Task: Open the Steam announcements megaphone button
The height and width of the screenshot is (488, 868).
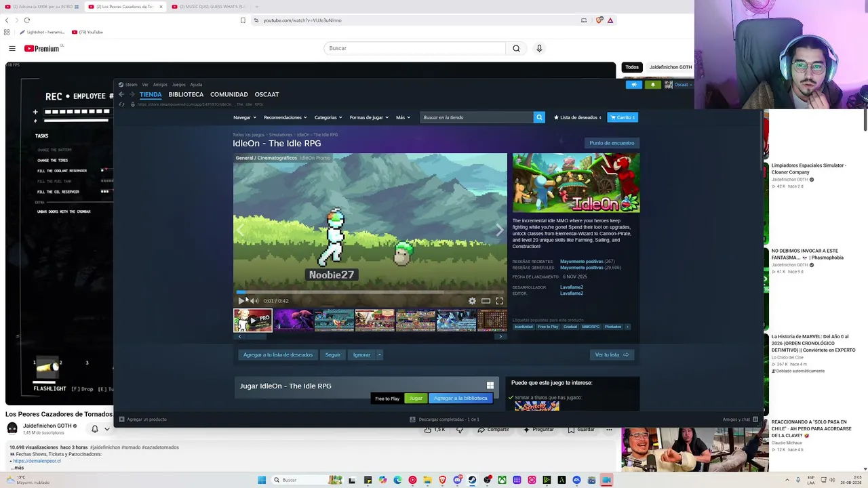Action: [x=634, y=85]
